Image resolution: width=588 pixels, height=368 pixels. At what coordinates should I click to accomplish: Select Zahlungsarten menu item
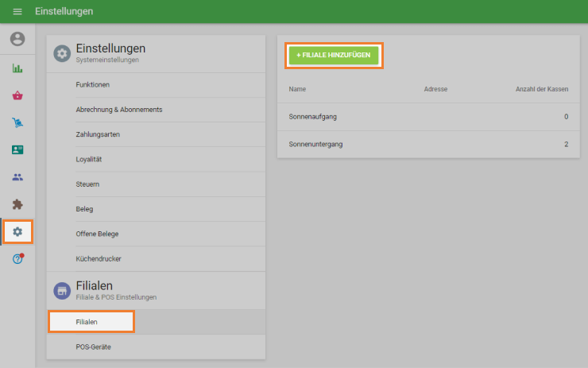(x=98, y=134)
